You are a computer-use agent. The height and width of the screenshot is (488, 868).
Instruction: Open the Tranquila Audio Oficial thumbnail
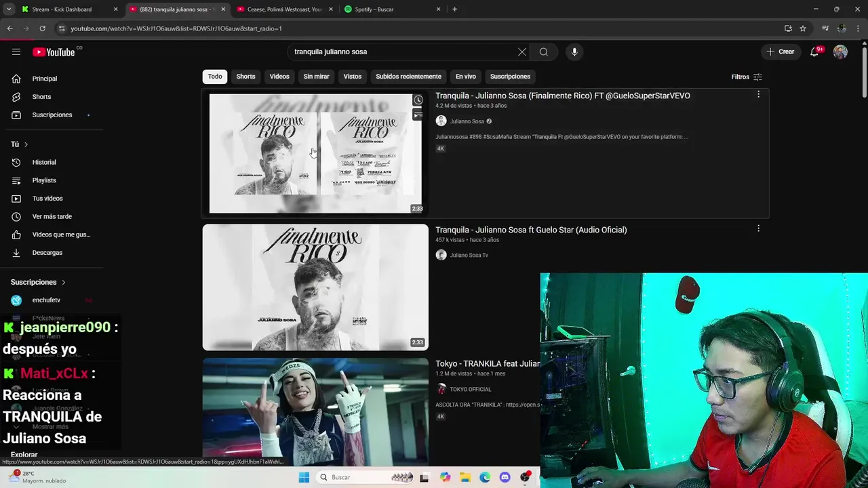click(x=315, y=287)
